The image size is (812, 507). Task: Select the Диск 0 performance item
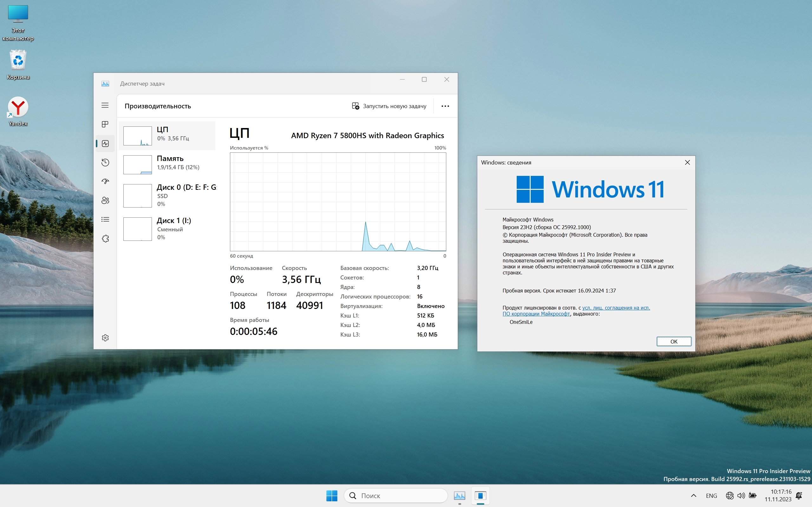[x=169, y=195]
